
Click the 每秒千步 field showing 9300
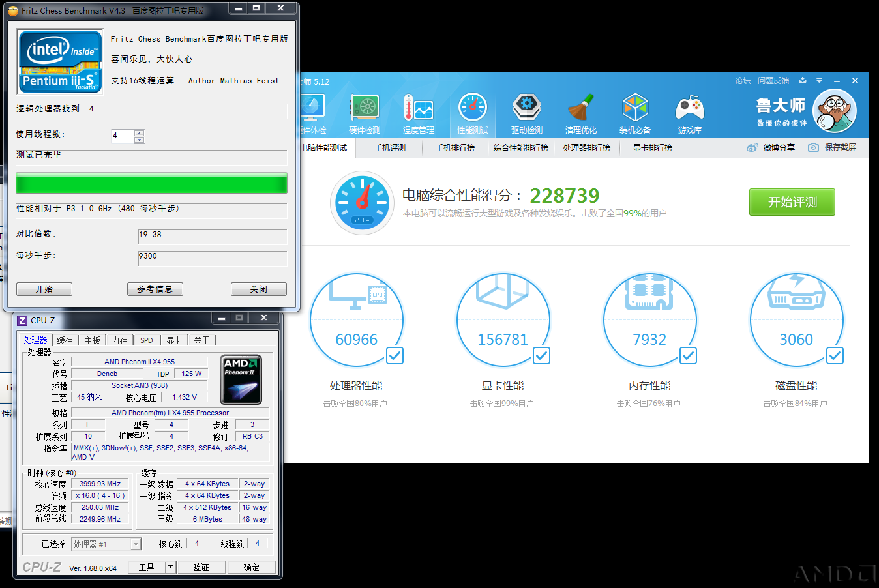(x=213, y=258)
